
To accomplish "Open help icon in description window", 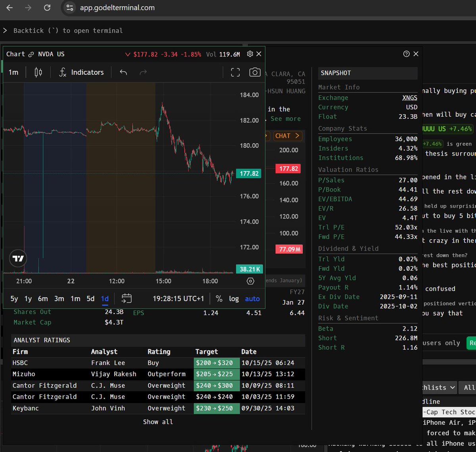I will click(x=406, y=54).
